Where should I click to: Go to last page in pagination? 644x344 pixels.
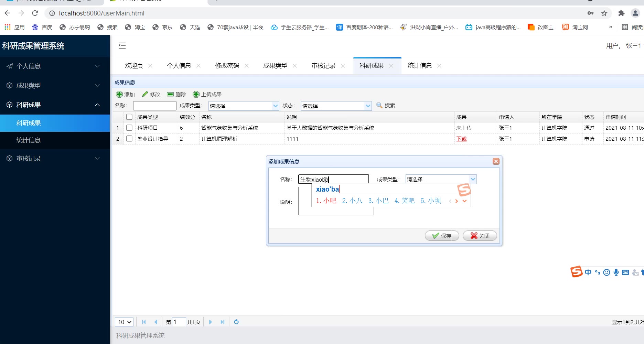click(x=223, y=322)
